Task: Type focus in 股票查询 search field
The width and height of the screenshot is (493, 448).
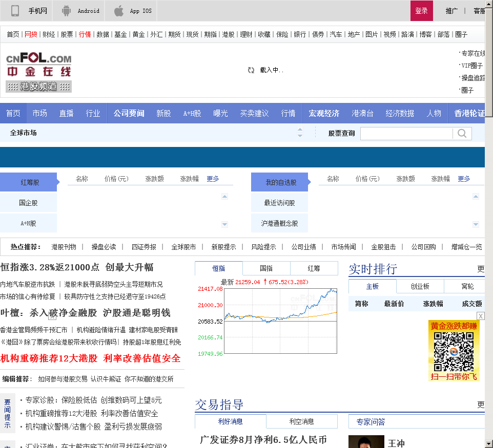Action: click(406, 134)
